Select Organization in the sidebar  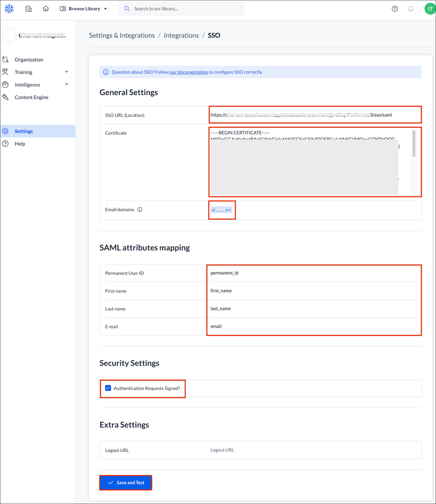(29, 60)
